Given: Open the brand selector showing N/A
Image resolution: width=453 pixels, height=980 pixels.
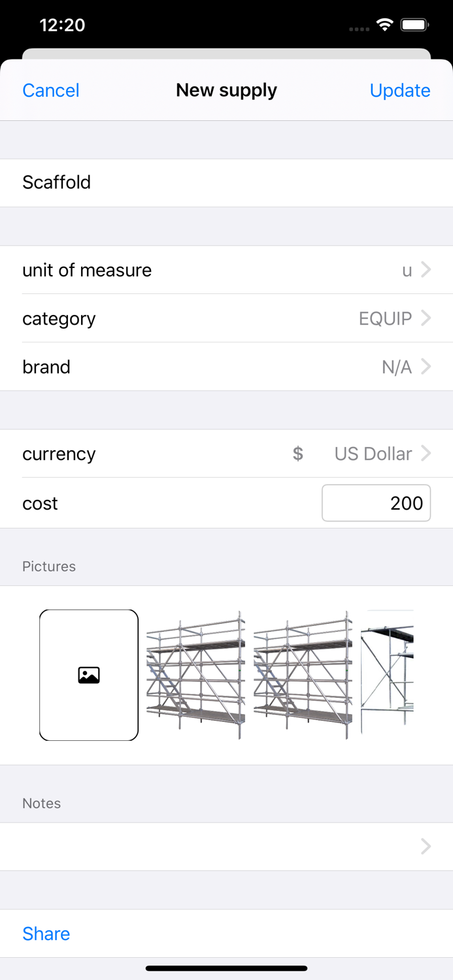Looking at the screenshot, I should point(226,367).
